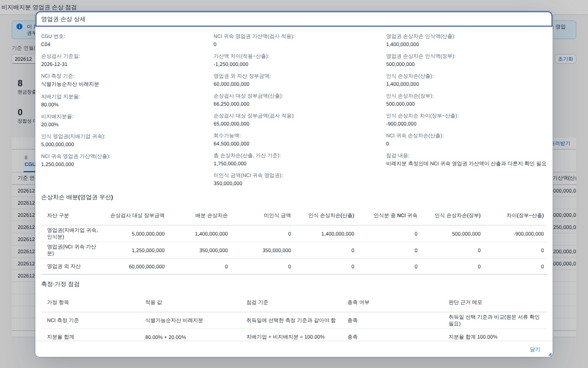Click the 미인식 금액(NCI 귀속 영업권) label

(248, 175)
